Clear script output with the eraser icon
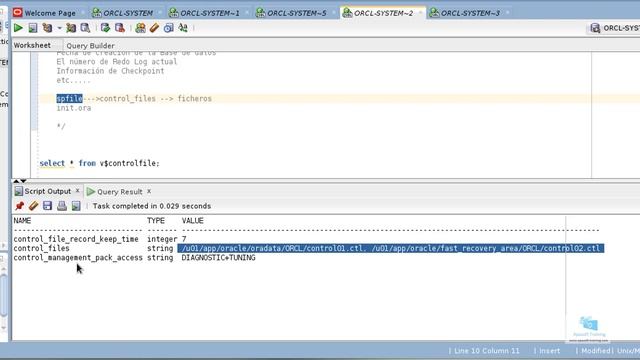 point(33,206)
